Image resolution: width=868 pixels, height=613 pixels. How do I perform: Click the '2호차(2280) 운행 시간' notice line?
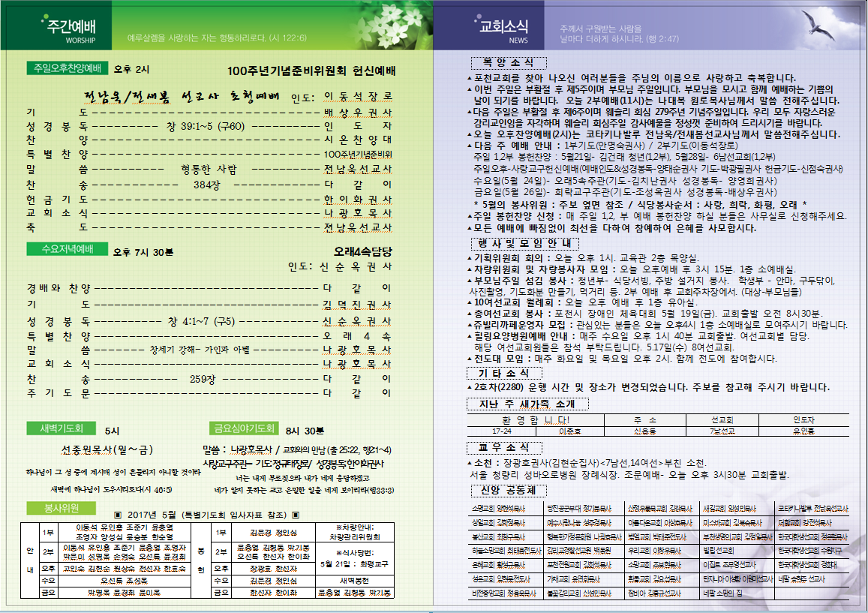(649, 387)
